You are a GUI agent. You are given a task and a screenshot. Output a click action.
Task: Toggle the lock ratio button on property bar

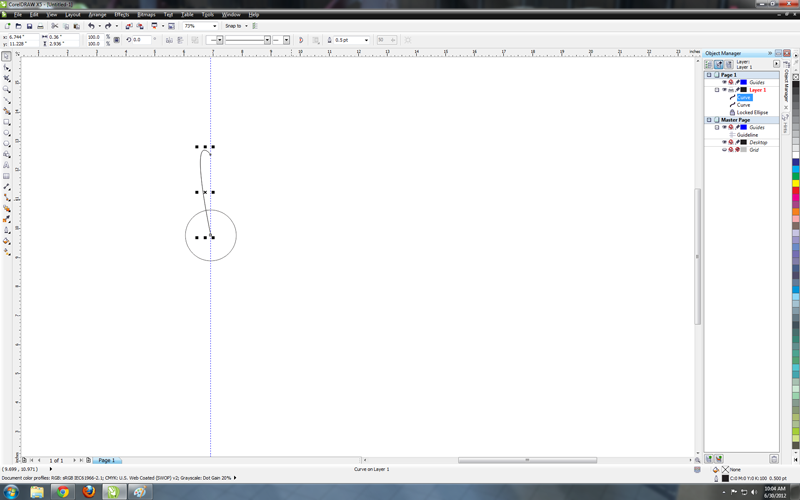pyautogui.click(x=117, y=40)
